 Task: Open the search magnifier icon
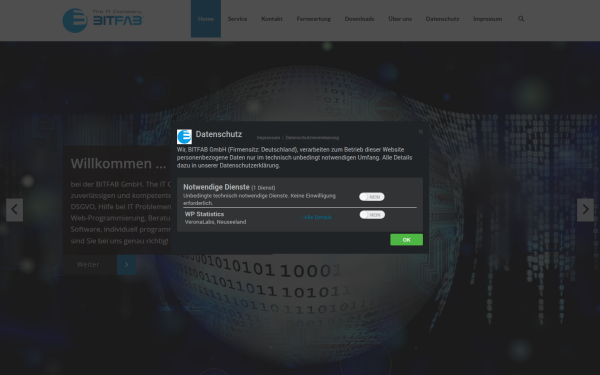tap(521, 19)
